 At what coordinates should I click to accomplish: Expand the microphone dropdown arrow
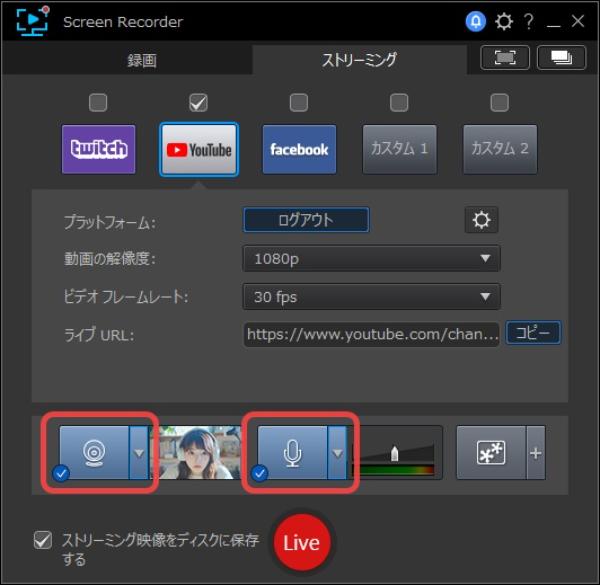(337, 453)
